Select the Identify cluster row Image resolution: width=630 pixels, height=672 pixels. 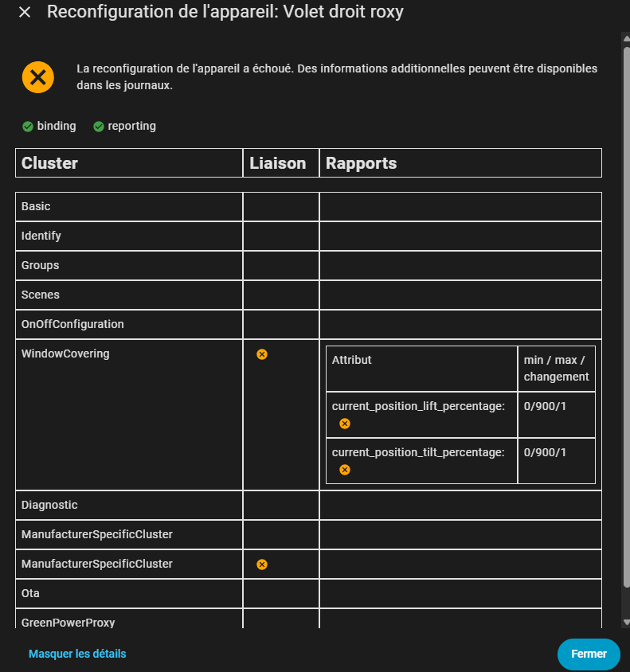(41, 236)
